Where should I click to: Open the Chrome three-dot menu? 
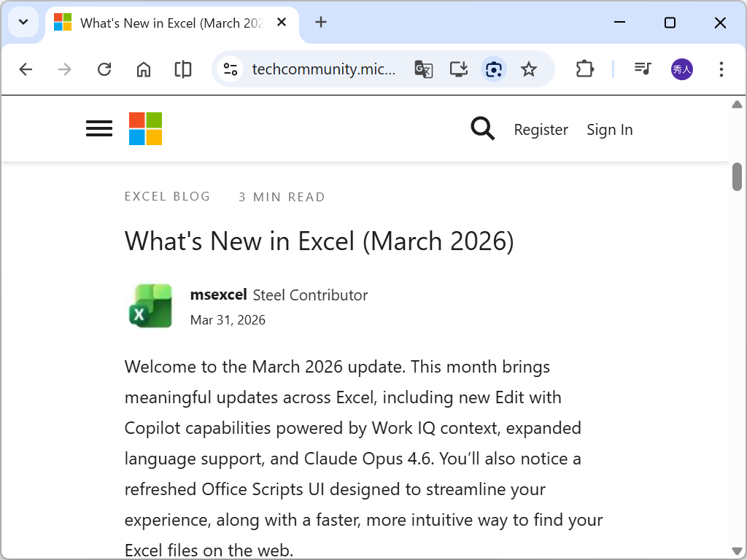pyautogui.click(x=721, y=69)
